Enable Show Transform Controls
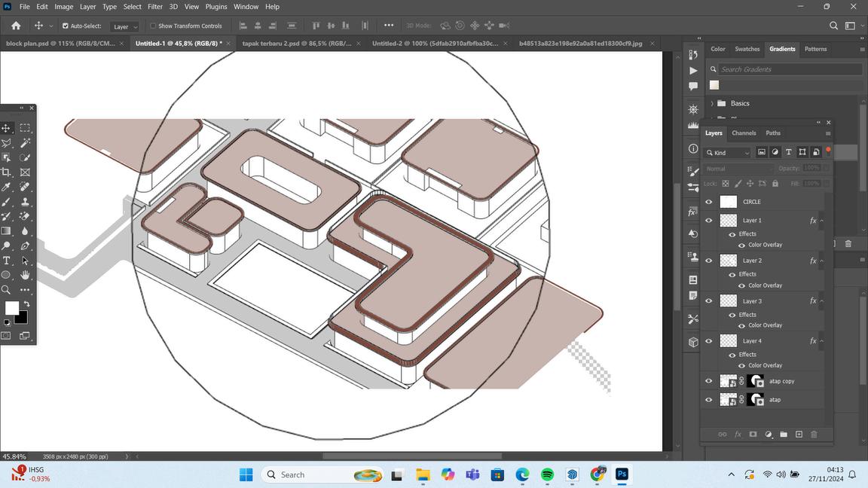This screenshot has height=488, width=868. (x=153, y=26)
